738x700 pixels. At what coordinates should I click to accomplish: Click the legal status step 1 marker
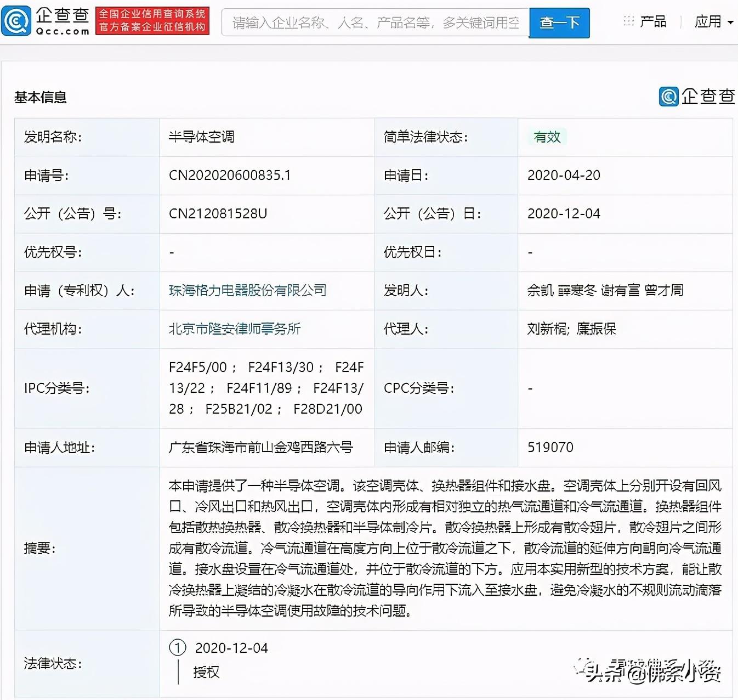(178, 648)
